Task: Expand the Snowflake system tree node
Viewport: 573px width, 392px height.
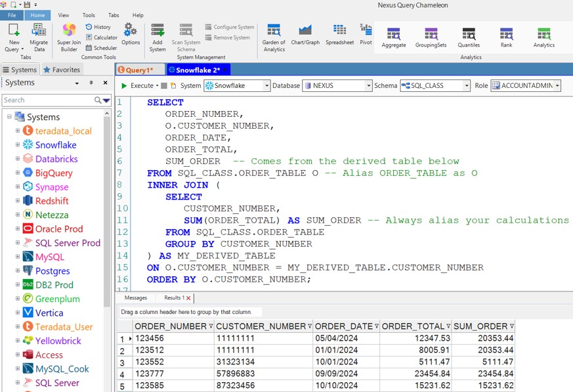Action: coord(18,145)
